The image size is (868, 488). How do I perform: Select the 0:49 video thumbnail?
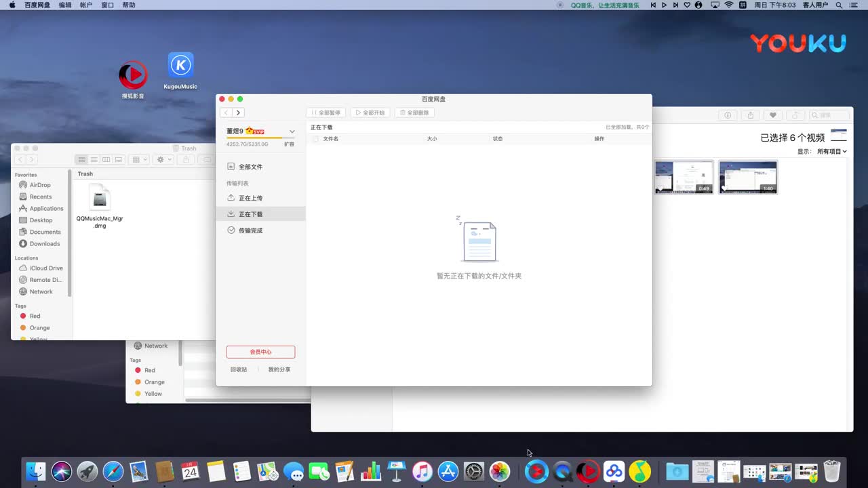click(684, 178)
